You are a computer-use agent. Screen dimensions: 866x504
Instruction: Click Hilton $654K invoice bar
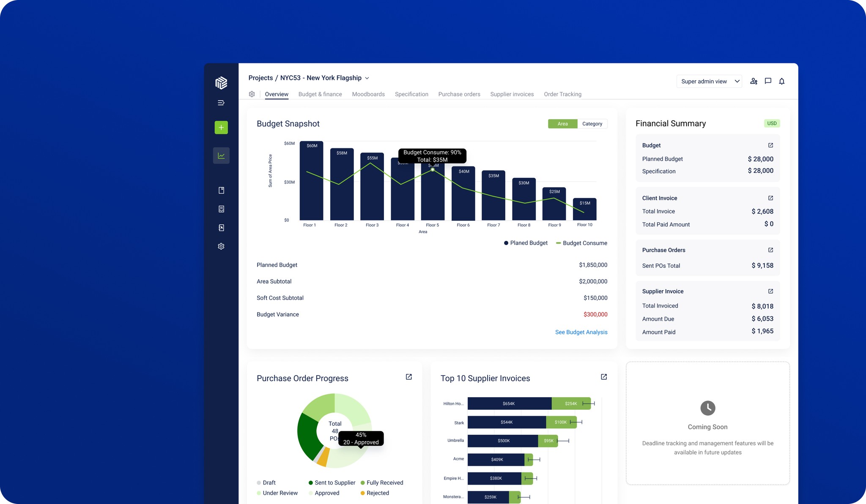(x=509, y=404)
